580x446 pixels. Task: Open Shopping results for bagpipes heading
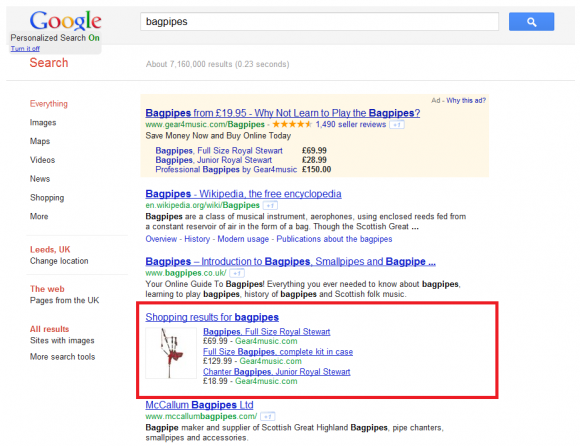[212, 317]
